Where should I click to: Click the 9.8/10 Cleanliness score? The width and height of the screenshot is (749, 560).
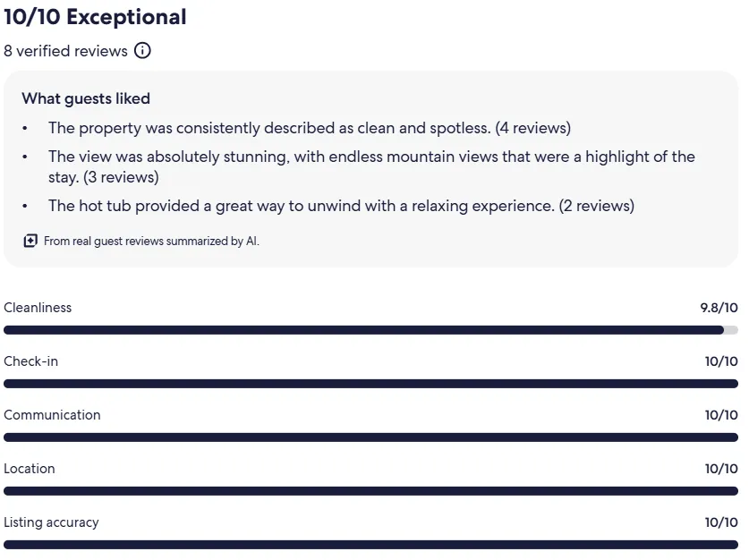719,308
